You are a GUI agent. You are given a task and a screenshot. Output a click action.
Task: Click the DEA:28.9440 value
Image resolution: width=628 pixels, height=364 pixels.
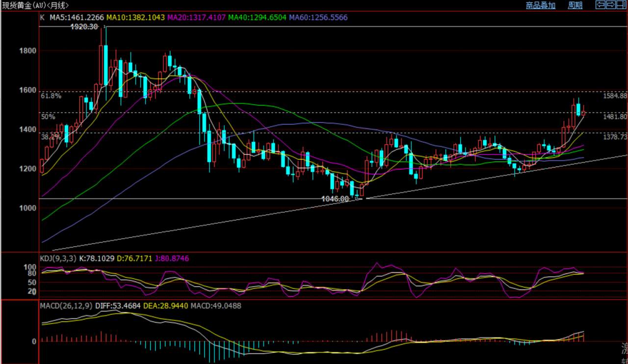click(x=165, y=306)
